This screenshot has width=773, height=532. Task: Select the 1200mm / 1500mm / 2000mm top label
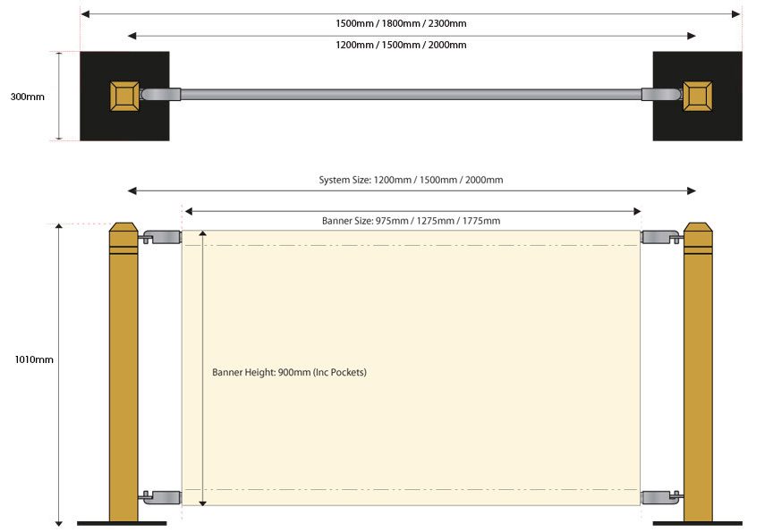(411, 45)
